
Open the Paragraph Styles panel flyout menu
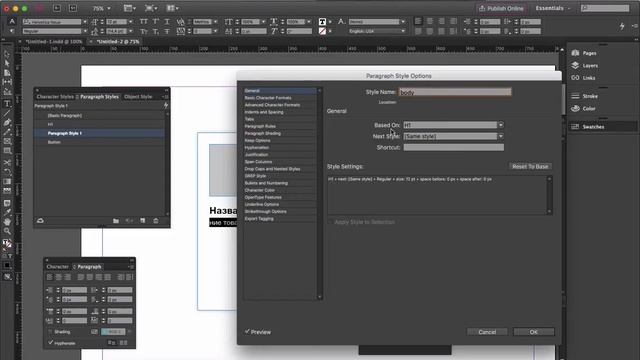click(x=165, y=97)
